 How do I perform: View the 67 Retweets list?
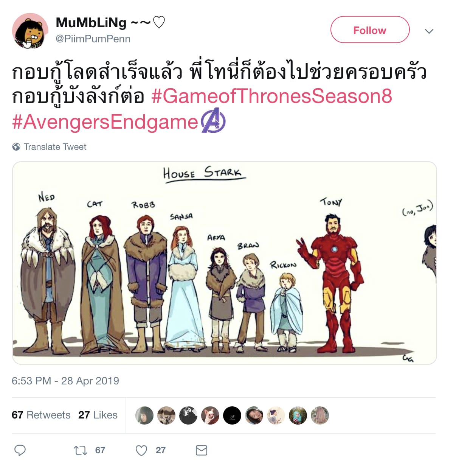click(x=41, y=415)
